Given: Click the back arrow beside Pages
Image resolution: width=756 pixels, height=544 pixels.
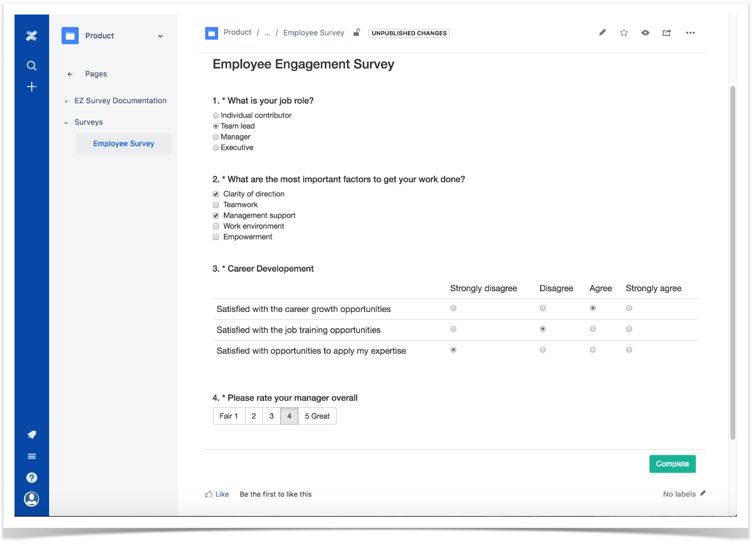Looking at the screenshot, I should tap(70, 74).
